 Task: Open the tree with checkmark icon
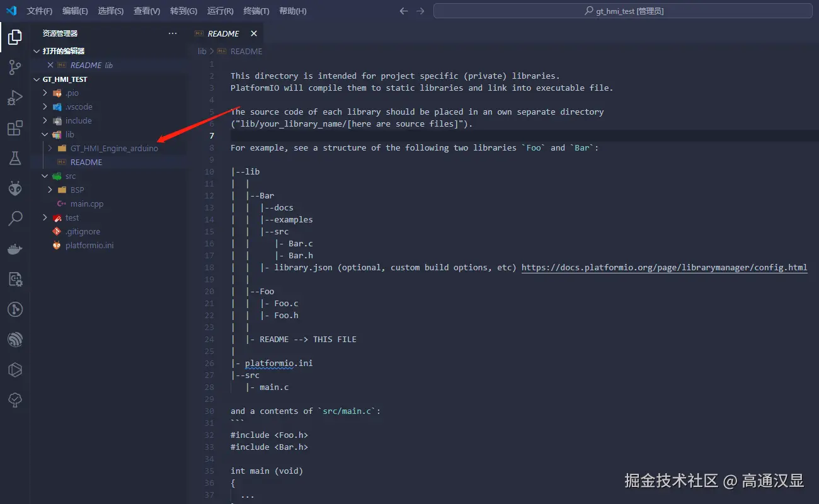[x=15, y=400]
